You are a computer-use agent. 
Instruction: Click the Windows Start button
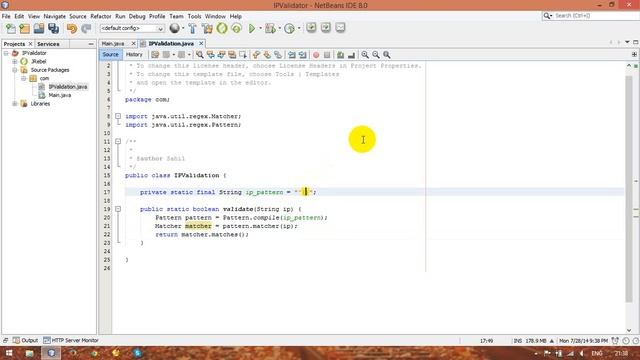pyautogui.click(x=9, y=353)
